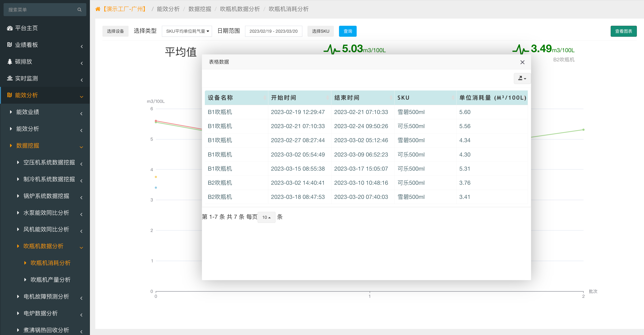Sort by 开始时间 column header
644x335 pixels.
(299, 98)
